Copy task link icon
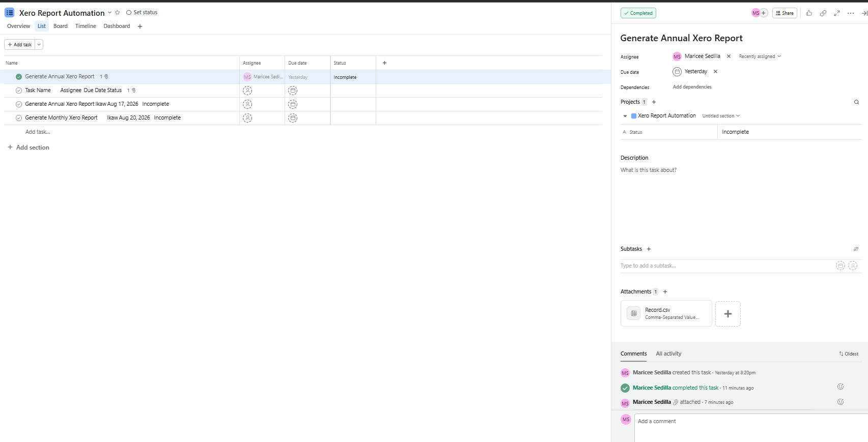Screen dimensions: 868x442 [x=823, y=13]
